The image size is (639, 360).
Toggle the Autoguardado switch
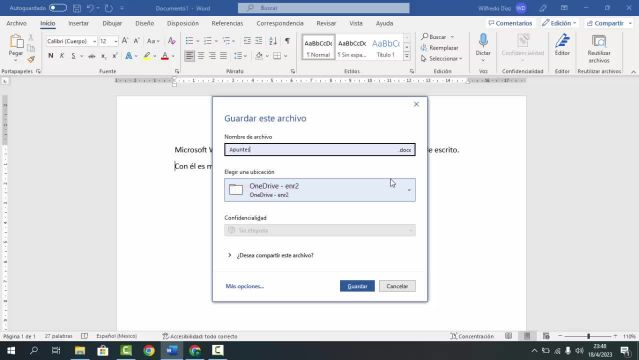click(x=58, y=8)
